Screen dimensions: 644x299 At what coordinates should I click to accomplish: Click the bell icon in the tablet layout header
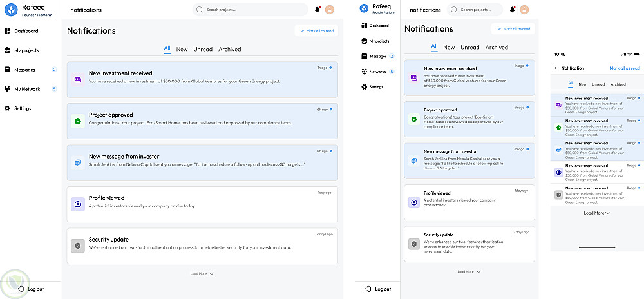click(x=513, y=10)
